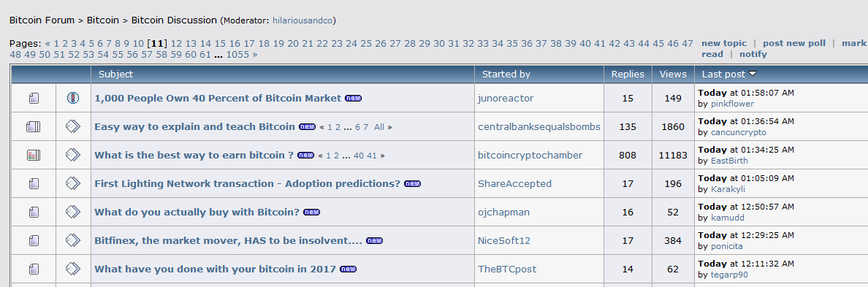Open moderator hilariousandco's profile

pyautogui.click(x=302, y=20)
